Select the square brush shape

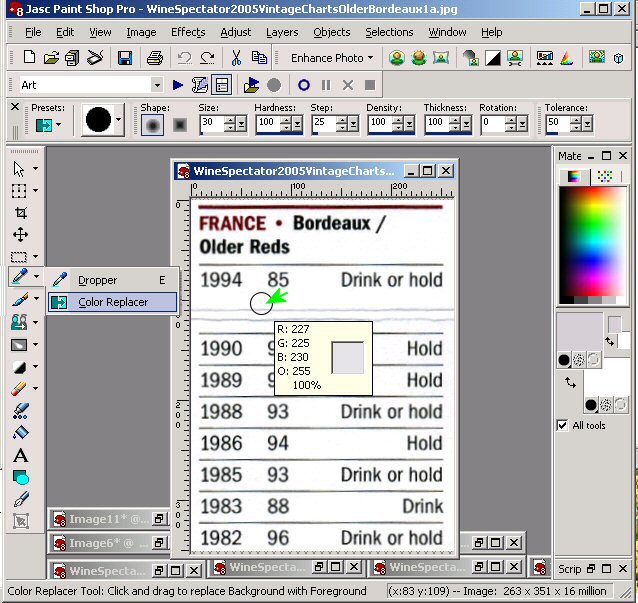tap(180, 124)
